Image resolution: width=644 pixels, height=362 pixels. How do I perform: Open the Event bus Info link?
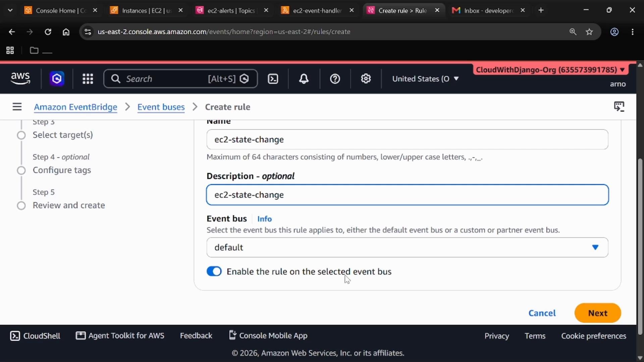tap(264, 219)
